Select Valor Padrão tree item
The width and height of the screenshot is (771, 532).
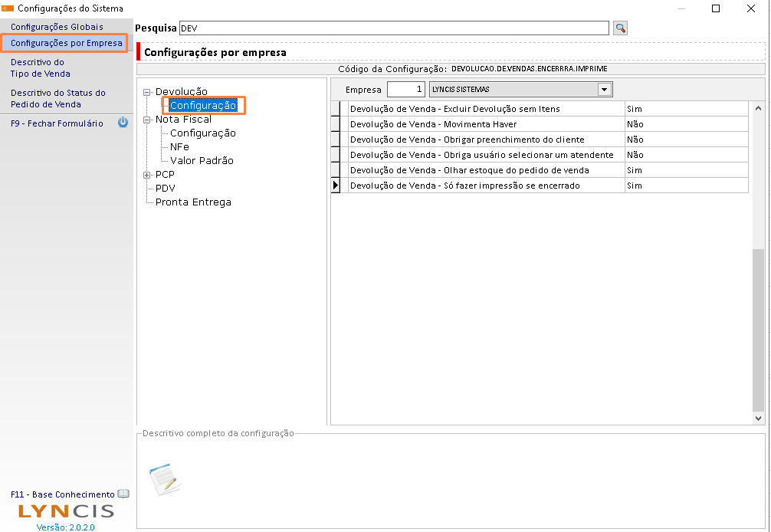(x=202, y=161)
